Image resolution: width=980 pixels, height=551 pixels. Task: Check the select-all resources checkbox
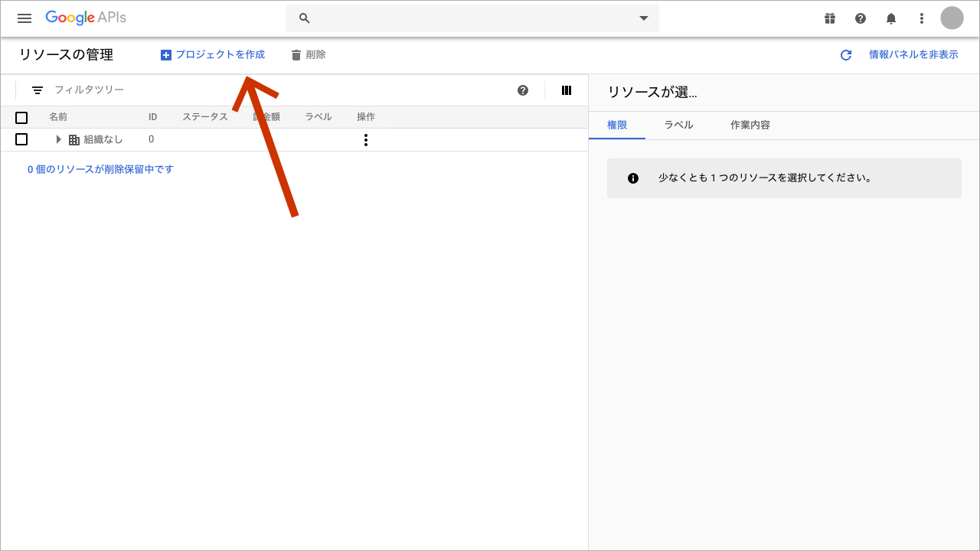click(x=21, y=117)
